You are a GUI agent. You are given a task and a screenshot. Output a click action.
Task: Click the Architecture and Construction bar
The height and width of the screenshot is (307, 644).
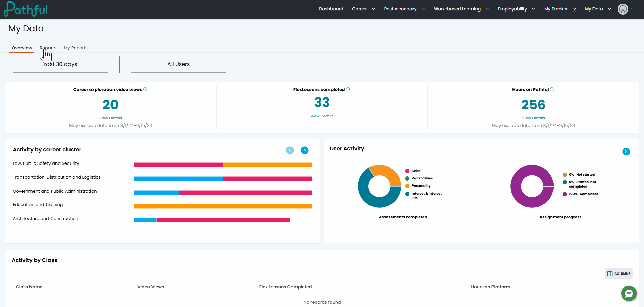point(212,220)
